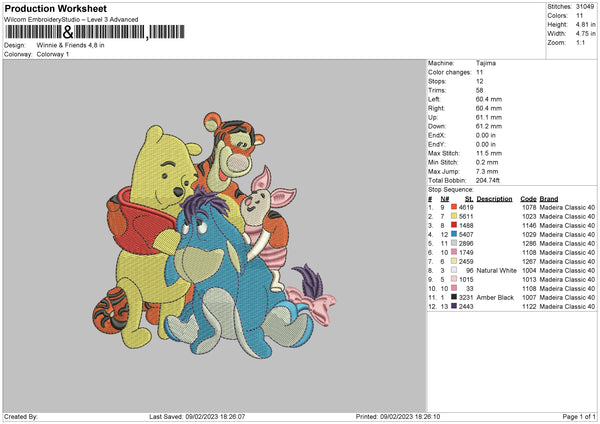
Task: Select the yellow swatch in stop 2
Action: (455, 216)
